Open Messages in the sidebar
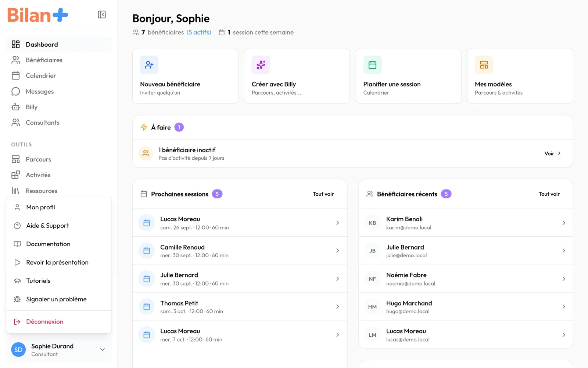588x368 pixels. click(x=59, y=91)
